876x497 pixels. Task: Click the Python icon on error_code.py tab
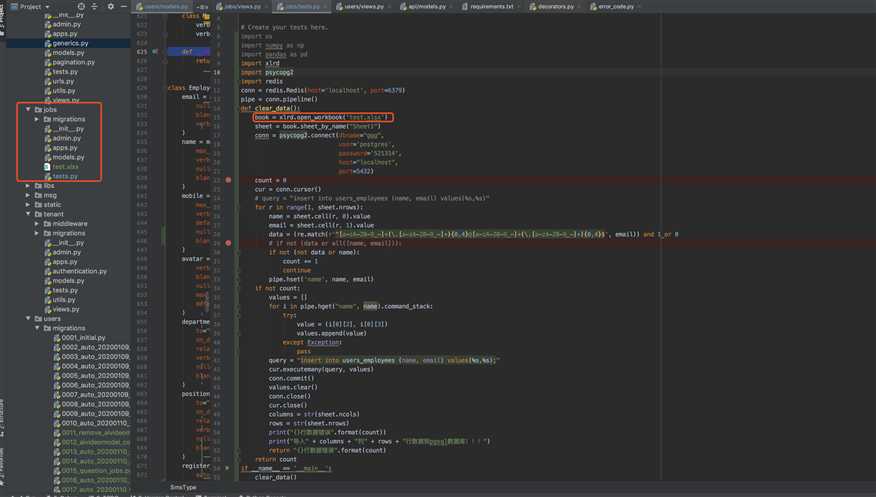click(593, 7)
